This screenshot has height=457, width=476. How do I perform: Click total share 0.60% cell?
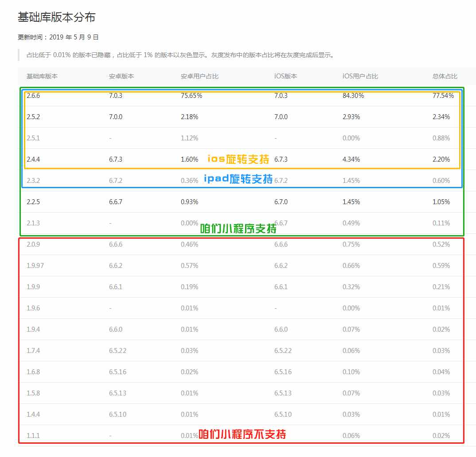(x=441, y=180)
